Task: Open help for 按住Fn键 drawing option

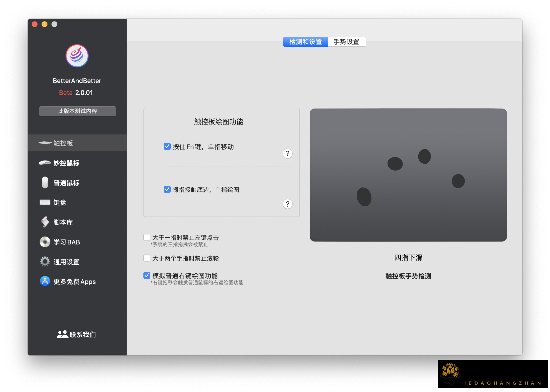Action: click(287, 153)
